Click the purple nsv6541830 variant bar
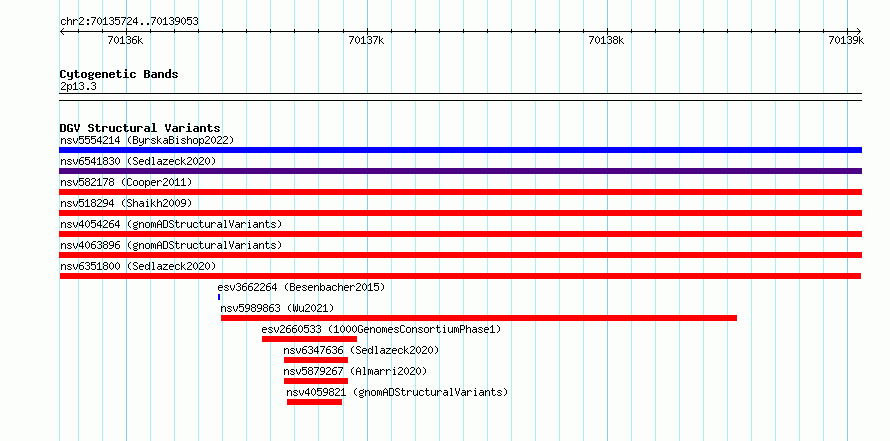890x441 pixels. (460, 171)
